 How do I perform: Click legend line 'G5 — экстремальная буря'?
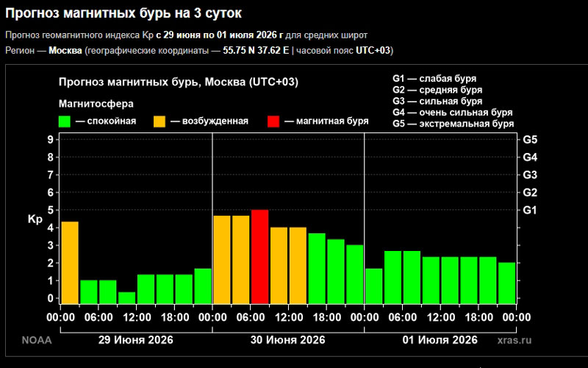point(453,124)
